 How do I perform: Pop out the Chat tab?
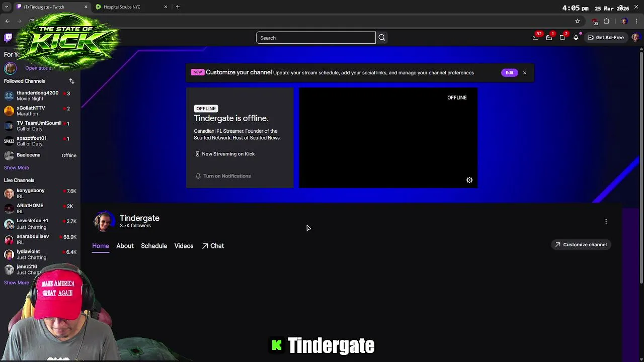(x=213, y=246)
